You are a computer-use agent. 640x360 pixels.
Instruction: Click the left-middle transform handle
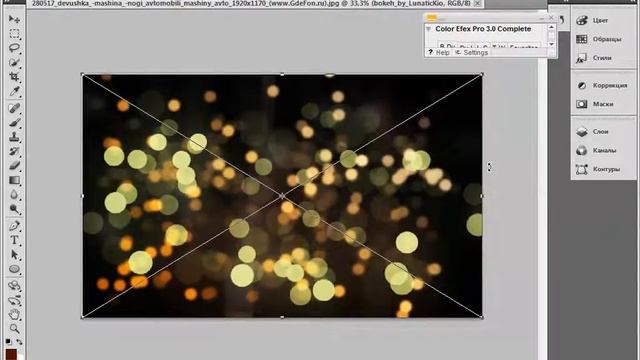(x=82, y=196)
